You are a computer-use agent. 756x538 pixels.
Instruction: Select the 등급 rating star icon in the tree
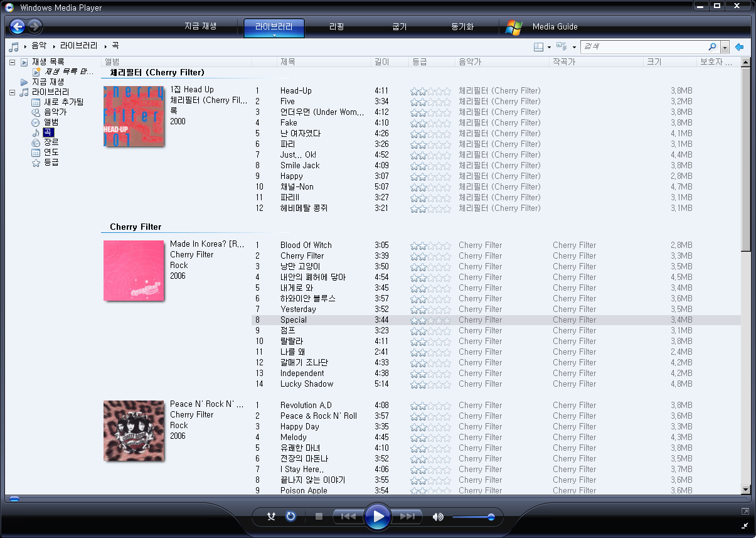(x=36, y=163)
